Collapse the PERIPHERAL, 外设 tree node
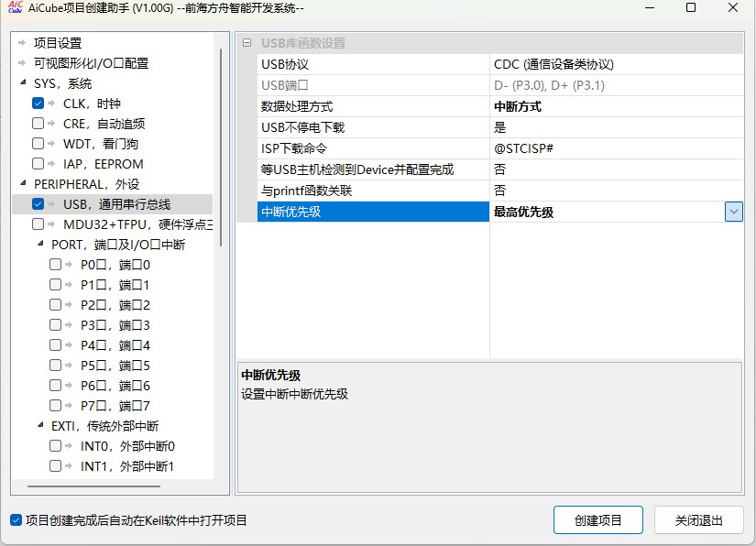The height and width of the screenshot is (546, 756). (x=23, y=183)
